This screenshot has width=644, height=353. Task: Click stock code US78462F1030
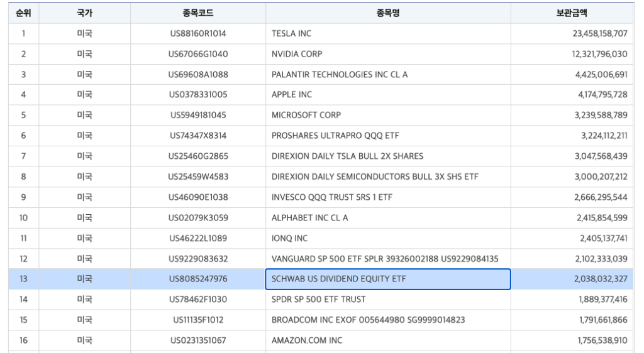click(x=198, y=299)
